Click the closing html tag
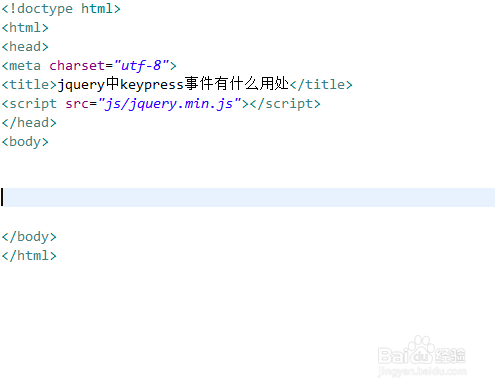495x389 pixels. 29,256
